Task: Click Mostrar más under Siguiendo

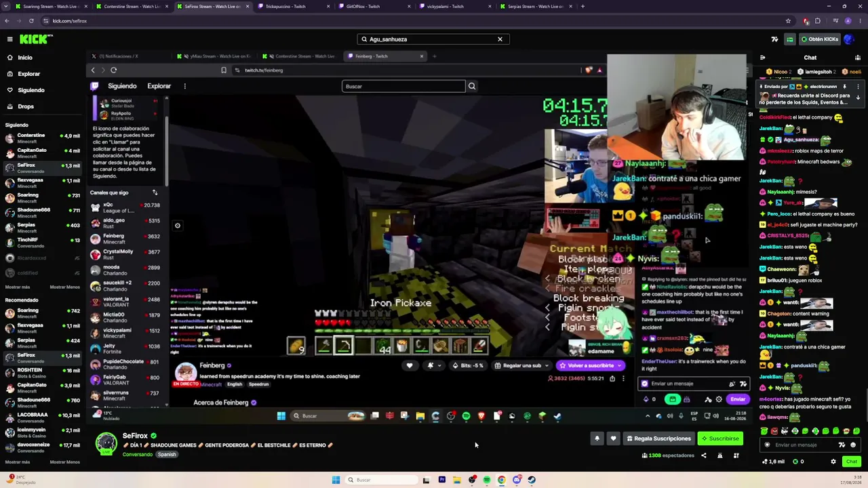Action: point(18,287)
